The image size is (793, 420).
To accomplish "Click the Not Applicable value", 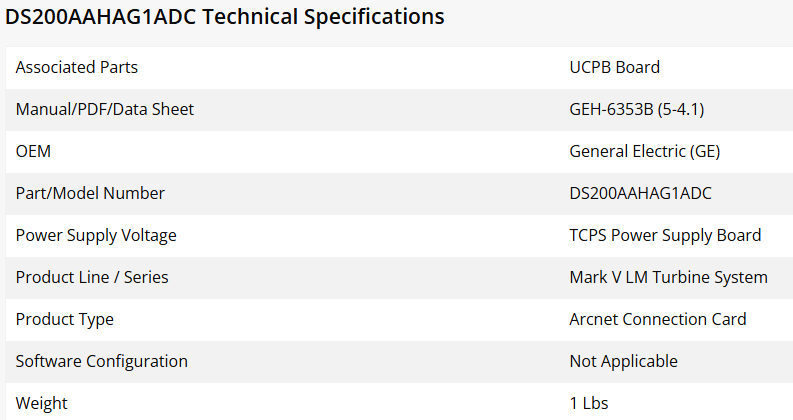I will click(624, 362).
